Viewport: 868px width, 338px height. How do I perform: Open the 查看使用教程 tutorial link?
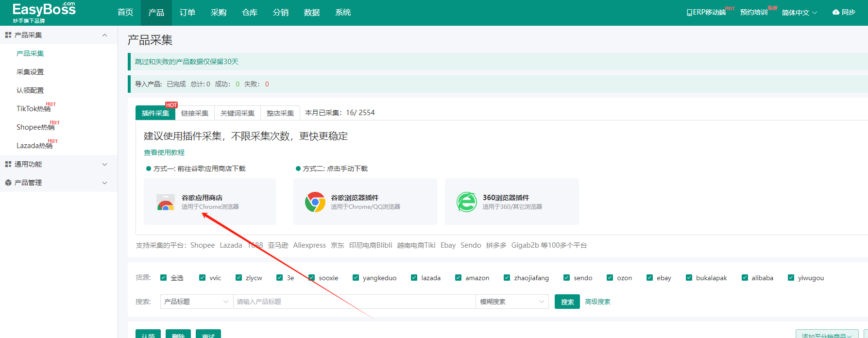tap(164, 152)
